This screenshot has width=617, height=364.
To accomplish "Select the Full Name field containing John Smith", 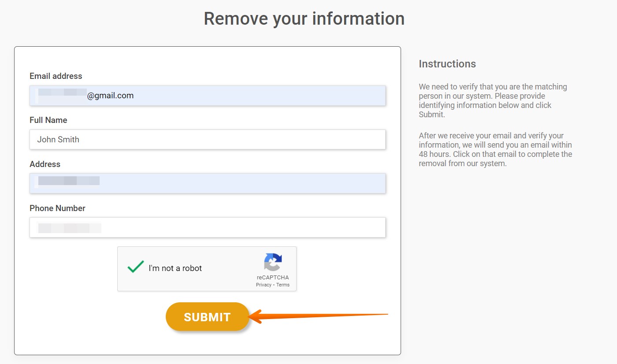I will coord(207,139).
